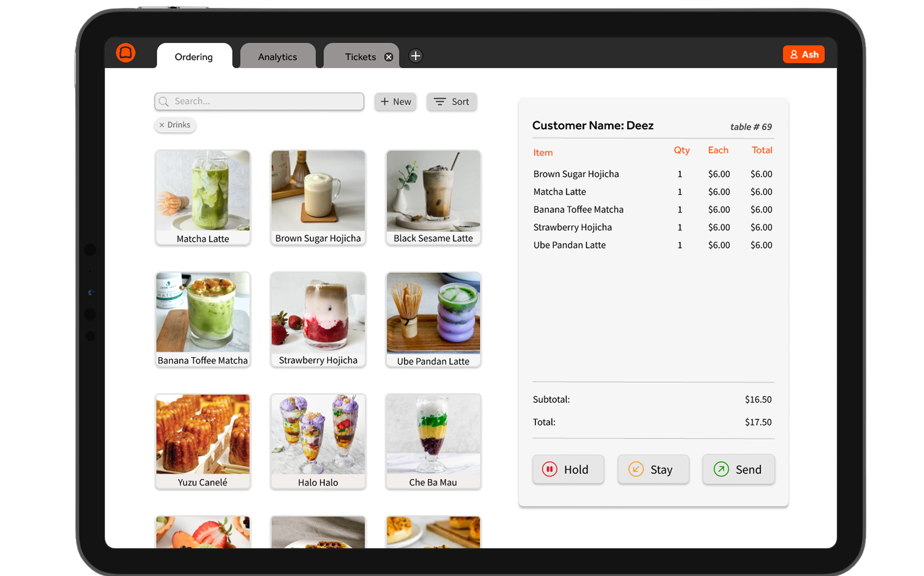
Task: Switch to the Analytics tab
Action: point(278,56)
